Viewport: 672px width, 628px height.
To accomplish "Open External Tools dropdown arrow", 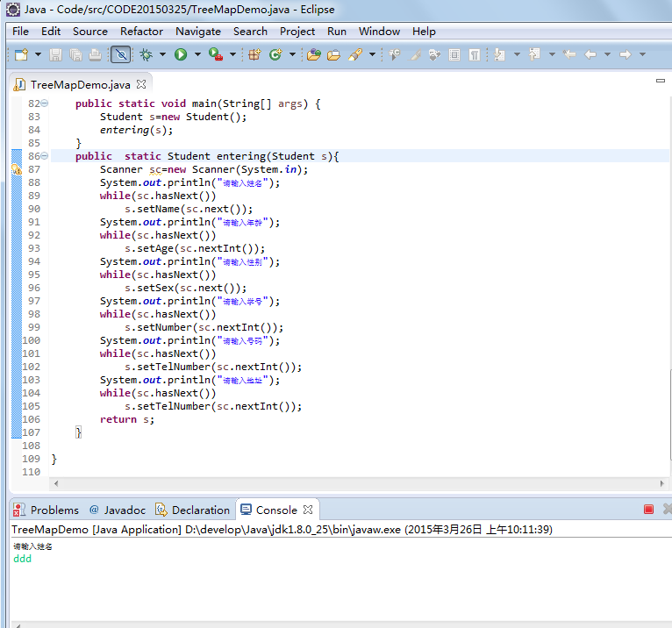I will point(232,55).
